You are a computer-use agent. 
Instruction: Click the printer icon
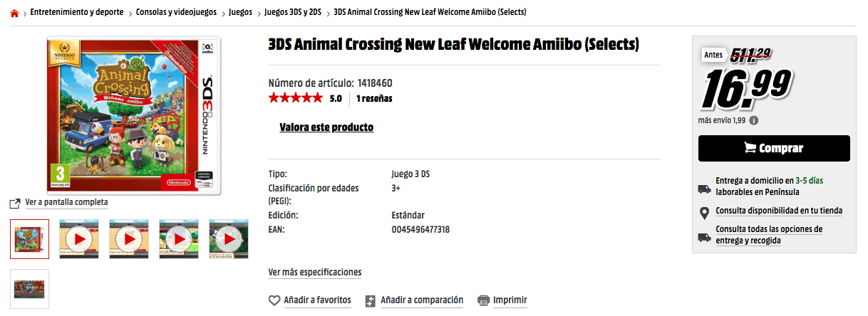click(x=484, y=301)
